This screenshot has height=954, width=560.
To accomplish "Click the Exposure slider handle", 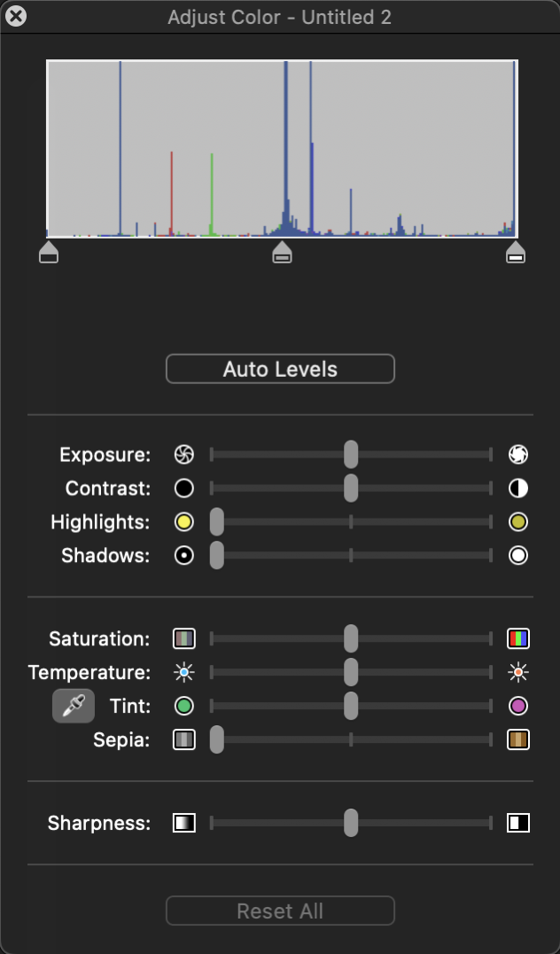I will (x=351, y=455).
